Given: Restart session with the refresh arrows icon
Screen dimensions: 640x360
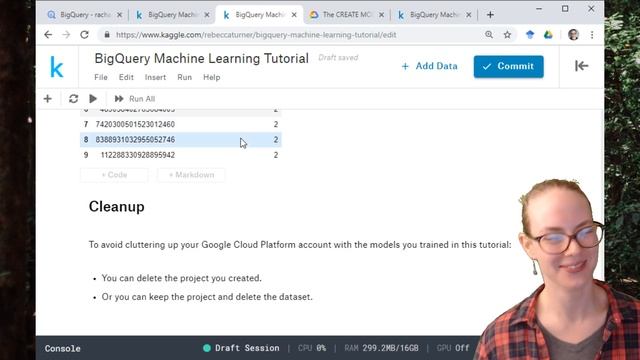Looking at the screenshot, I should click(x=73, y=99).
